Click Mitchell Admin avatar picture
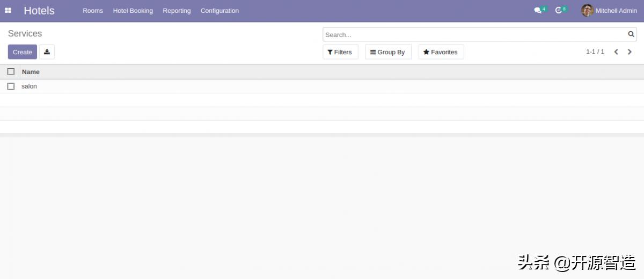Viewport: 644px width, 279px height. click(587, 10)
